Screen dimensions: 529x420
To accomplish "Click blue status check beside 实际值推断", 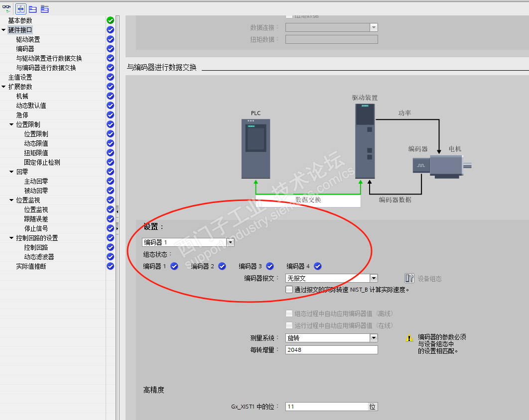I will pos(110,266).
